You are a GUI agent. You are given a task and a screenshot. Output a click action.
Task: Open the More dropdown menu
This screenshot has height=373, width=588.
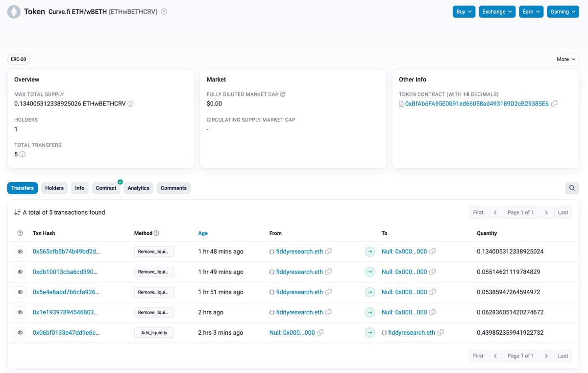point(566,59)
